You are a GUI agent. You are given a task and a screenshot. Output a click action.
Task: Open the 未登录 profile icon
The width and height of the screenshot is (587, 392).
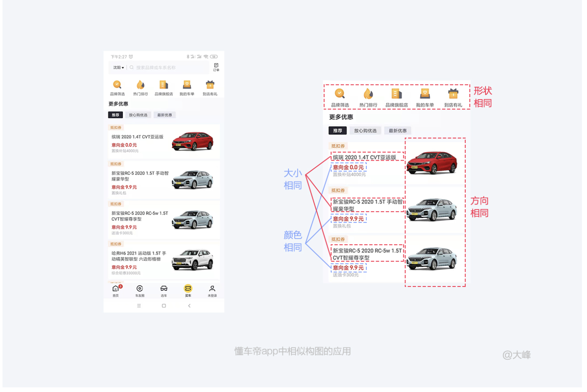click(212, 289)
